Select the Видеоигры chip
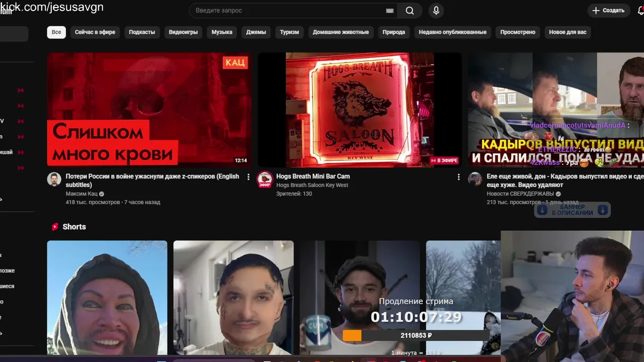Viewport: 644px width, 362px height. (x=183, y=32)
